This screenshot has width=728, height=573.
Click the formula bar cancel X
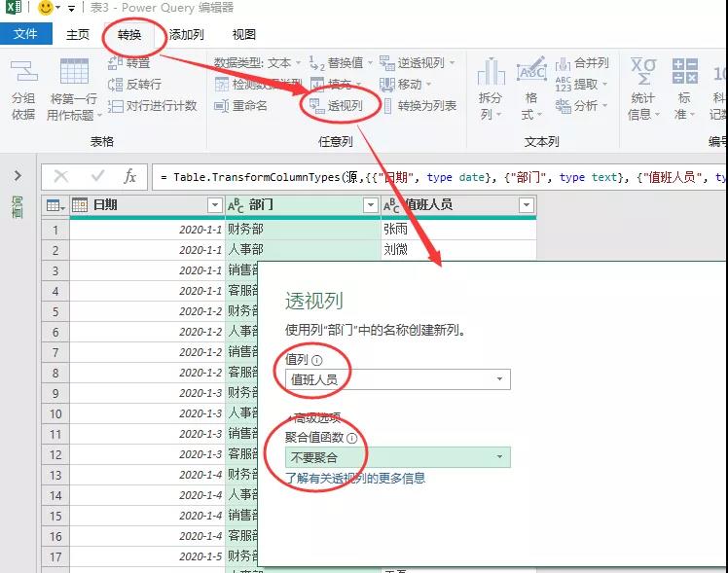coord(60,176)
